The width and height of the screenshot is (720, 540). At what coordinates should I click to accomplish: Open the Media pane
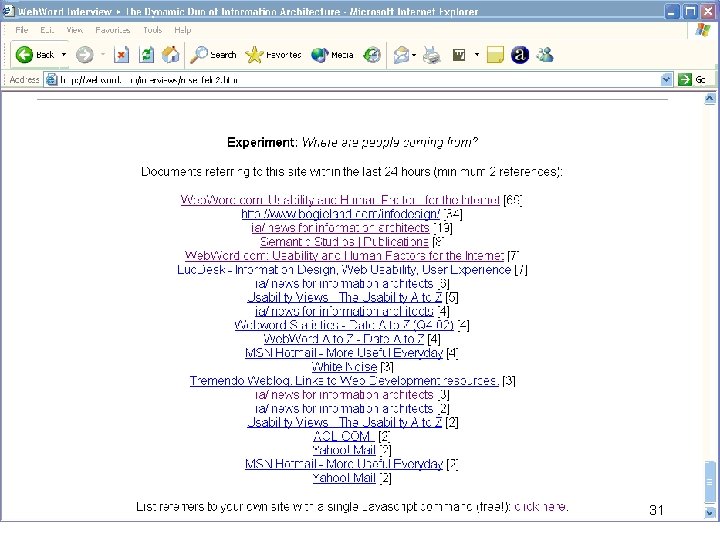click(332, 55)
